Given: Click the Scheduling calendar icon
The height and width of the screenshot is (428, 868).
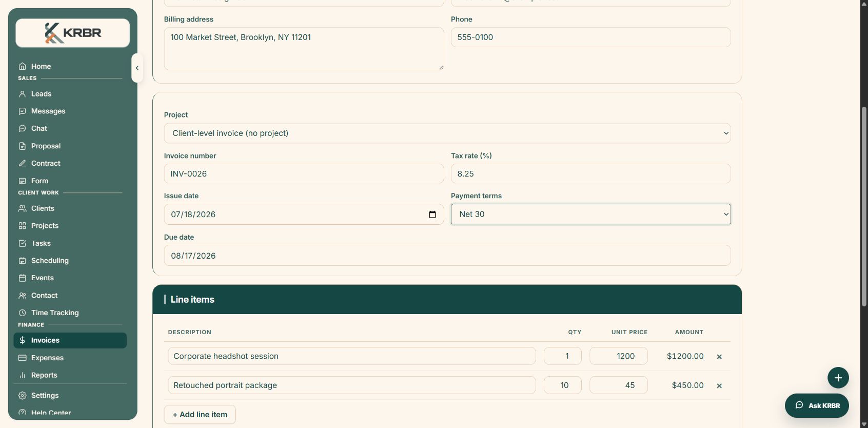Looking at the screenshot, I should pyautogui.click(x=22, y=261).
